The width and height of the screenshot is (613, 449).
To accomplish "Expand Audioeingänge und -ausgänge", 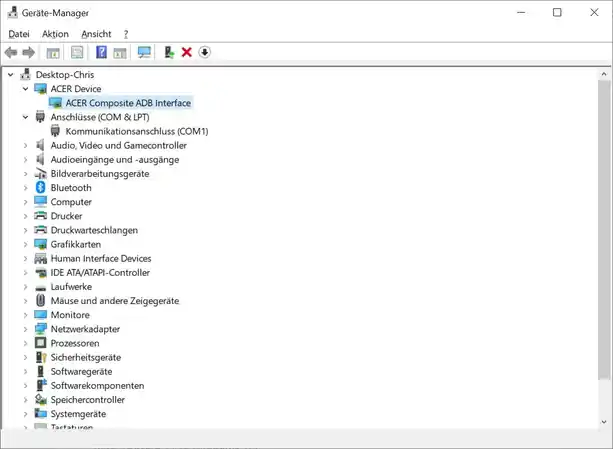I will coord(25,159).
